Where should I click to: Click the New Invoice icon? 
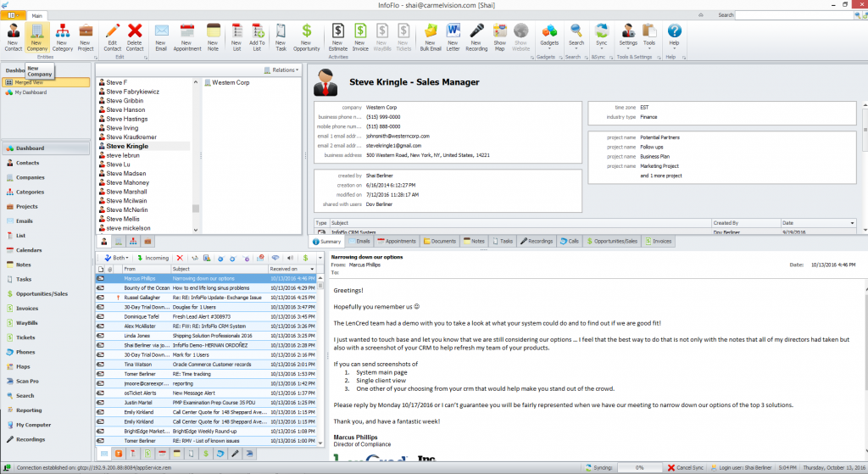[359, 37]
